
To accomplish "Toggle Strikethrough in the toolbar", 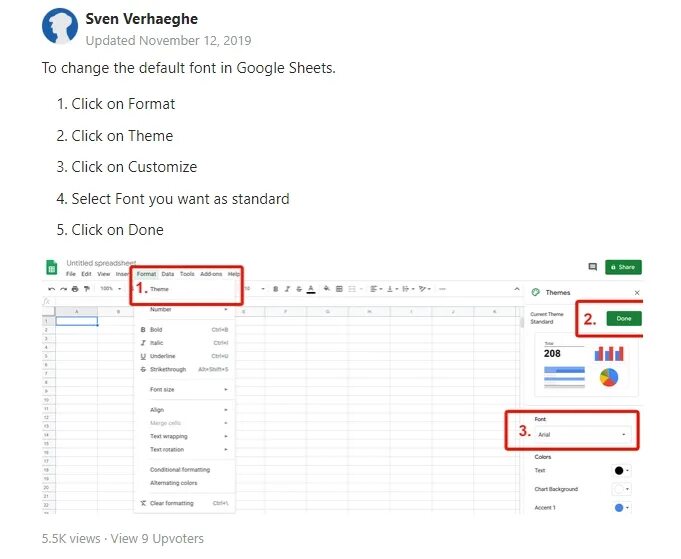I will click(x=299, y=289).
